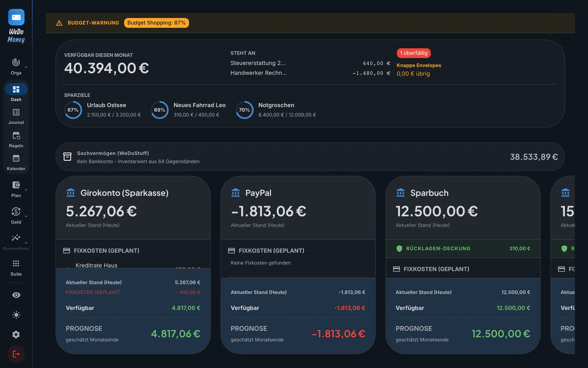Click the Plan wallet icon
Viewport: 588px width, 368px height.
tap(16, 185)
